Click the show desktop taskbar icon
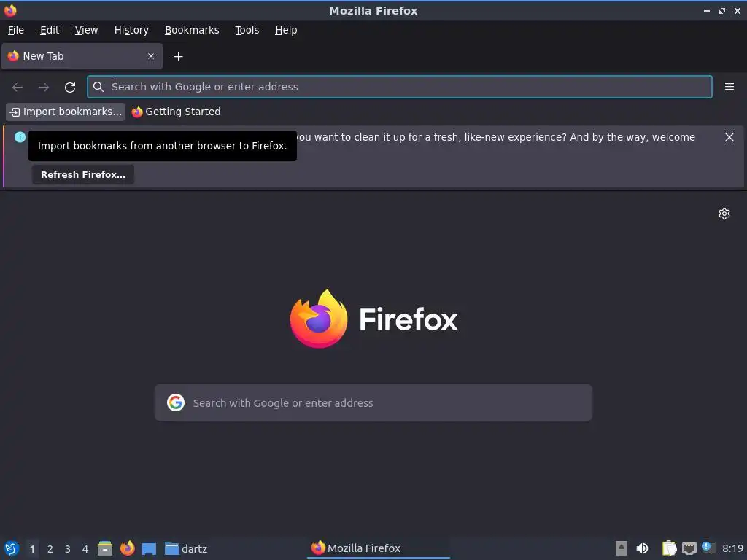Image resolution: width=747 pixels, height=560 pixels. click(x=149, y=548)
